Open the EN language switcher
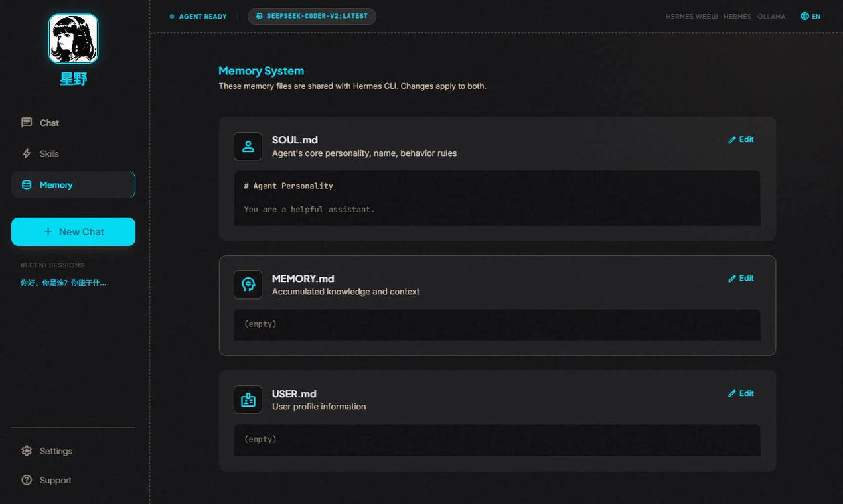Image resolution: width=843 pixels, height=504 pixels. click(810, 15)
